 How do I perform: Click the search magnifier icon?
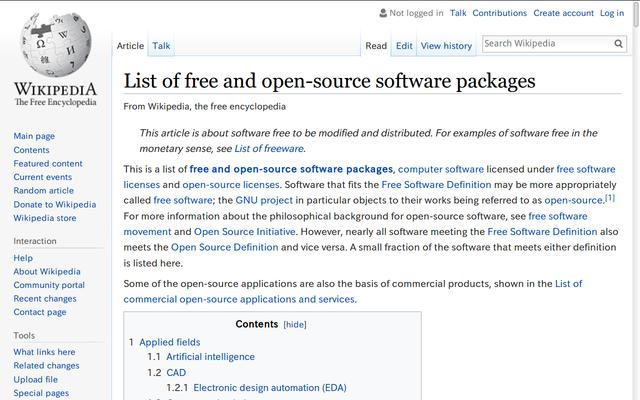pyautogui.click(x=618, y=44)
